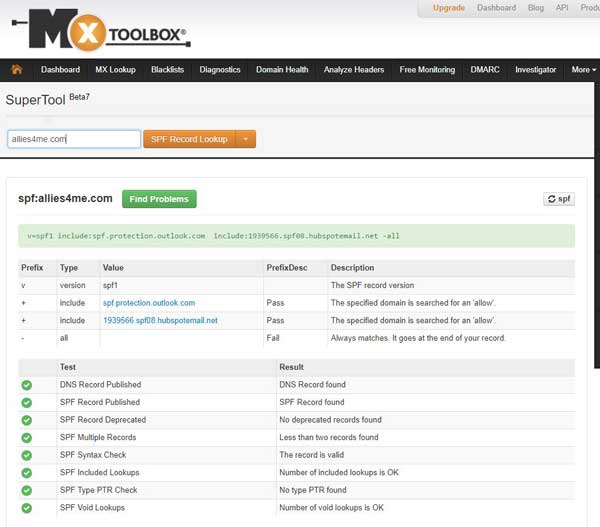Click the Value column header
The height and width of the screenshot is (527, 600).
pos(113,268)
